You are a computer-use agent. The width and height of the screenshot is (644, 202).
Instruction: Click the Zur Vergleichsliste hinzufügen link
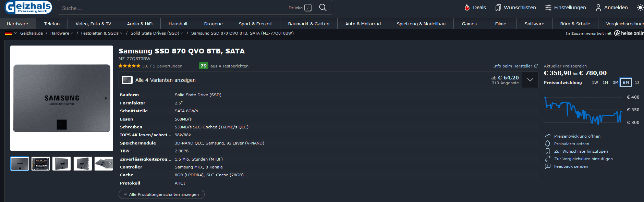[x=583, y=159]
